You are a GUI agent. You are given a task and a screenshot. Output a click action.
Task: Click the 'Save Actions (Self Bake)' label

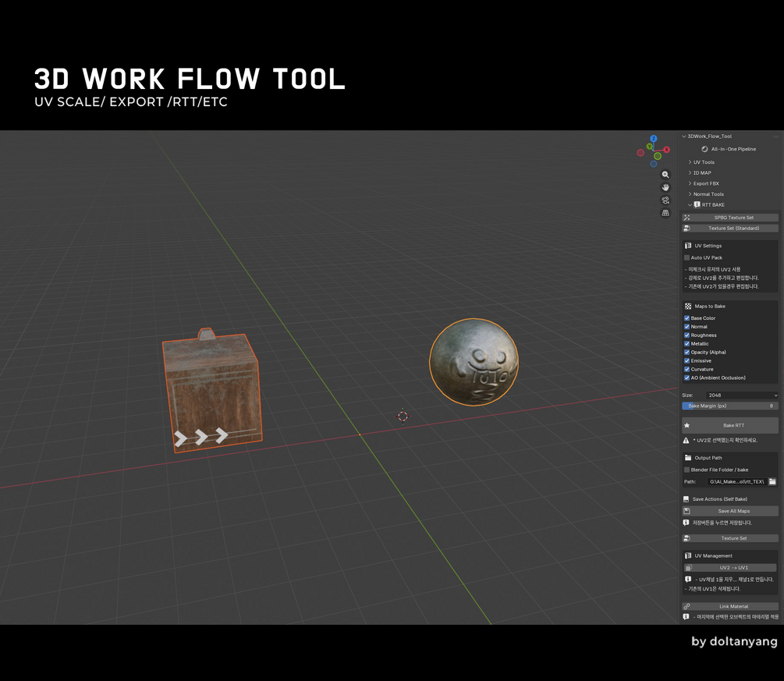[x=720, y=499]
